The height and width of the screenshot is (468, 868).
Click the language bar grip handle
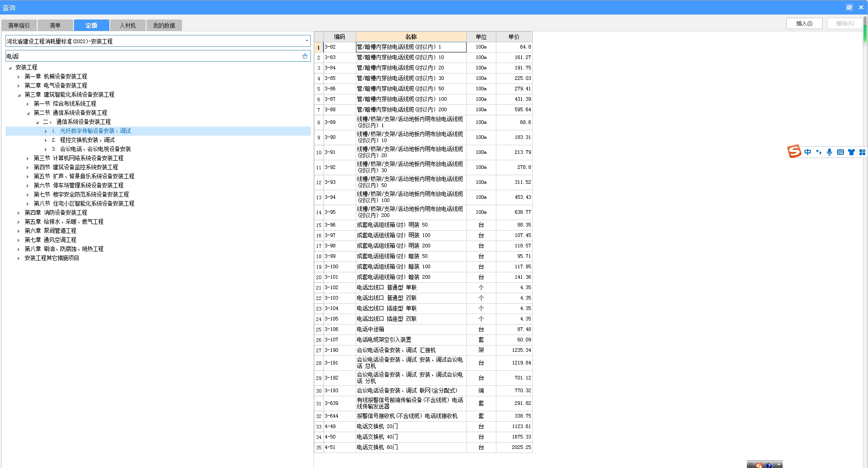[x=750, y=465]
